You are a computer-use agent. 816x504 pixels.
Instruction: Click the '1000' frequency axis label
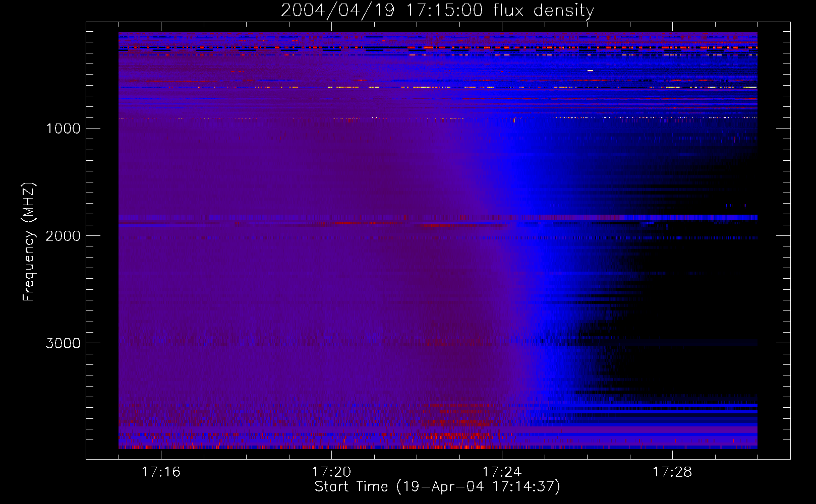tap(63, 129)
